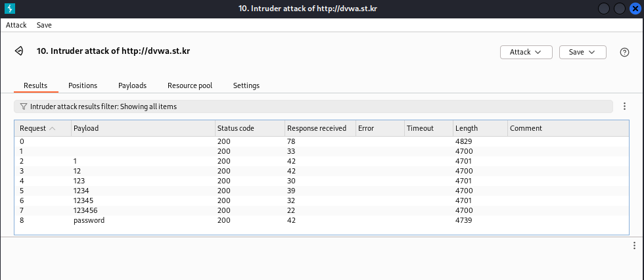The width and height of the screenshot is (644, 280).
Task: Switch to the Payloads tab
Action: (132, 85)
